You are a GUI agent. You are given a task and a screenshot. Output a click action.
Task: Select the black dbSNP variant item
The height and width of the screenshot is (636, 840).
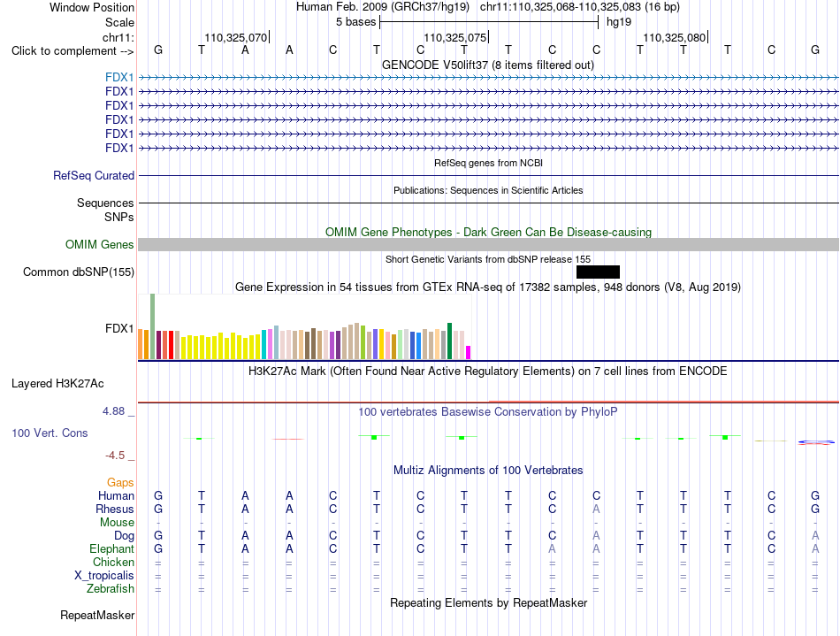[x=598, y=272]
